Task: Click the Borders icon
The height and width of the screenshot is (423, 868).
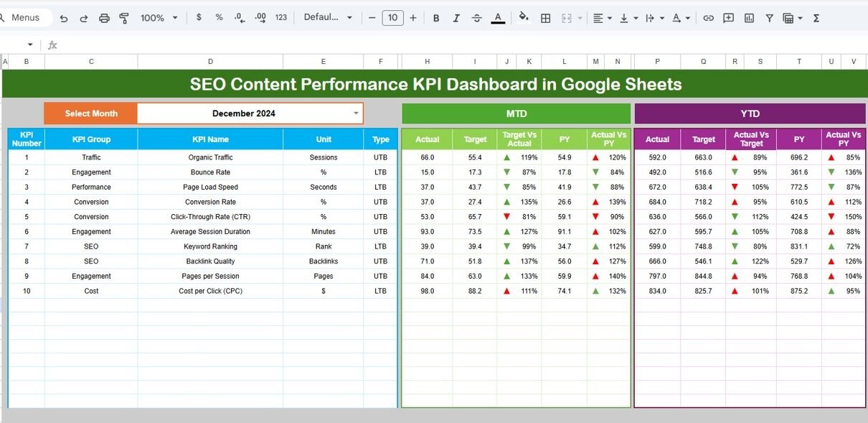Action: pos(545,18)
